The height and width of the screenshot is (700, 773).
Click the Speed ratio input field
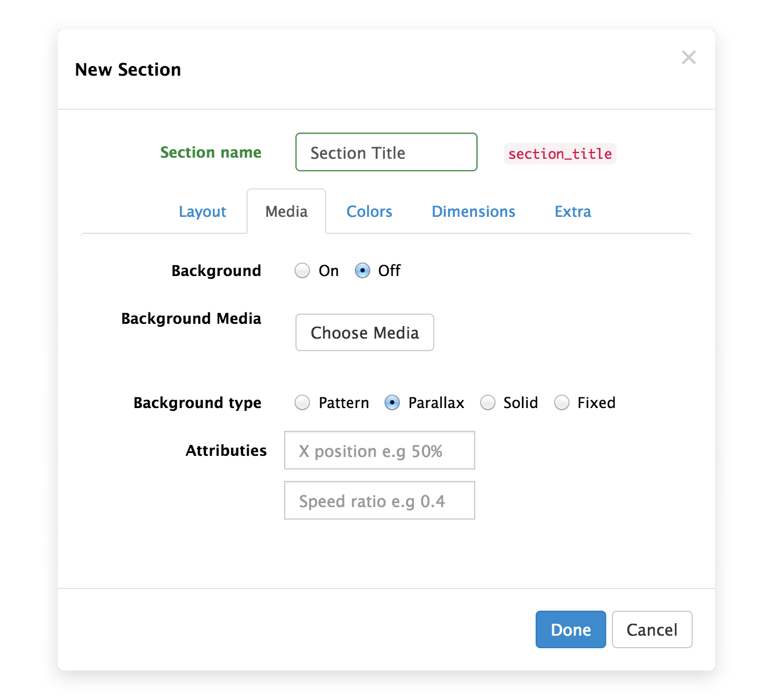coord(379,501)
